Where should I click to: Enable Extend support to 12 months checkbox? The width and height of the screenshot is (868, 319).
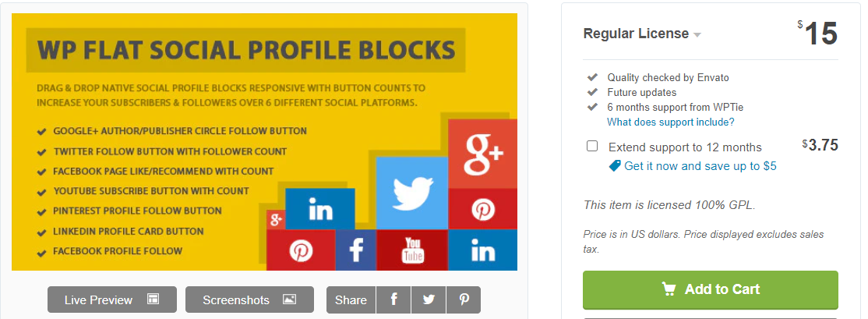[x=592, y=146]
